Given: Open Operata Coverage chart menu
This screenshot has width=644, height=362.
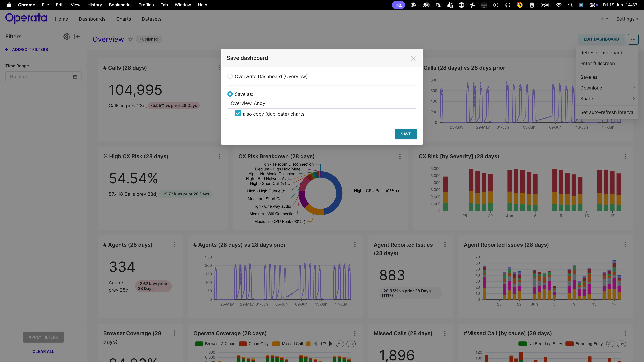Looking at the screenshot, I should pos(355,333).
